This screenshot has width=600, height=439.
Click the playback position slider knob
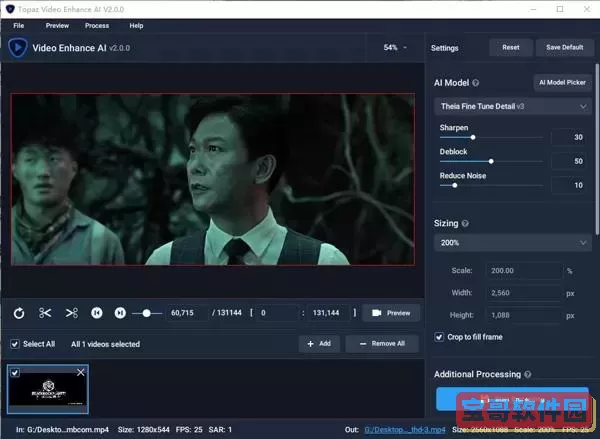pyautogui.click(x=147, y=313)
